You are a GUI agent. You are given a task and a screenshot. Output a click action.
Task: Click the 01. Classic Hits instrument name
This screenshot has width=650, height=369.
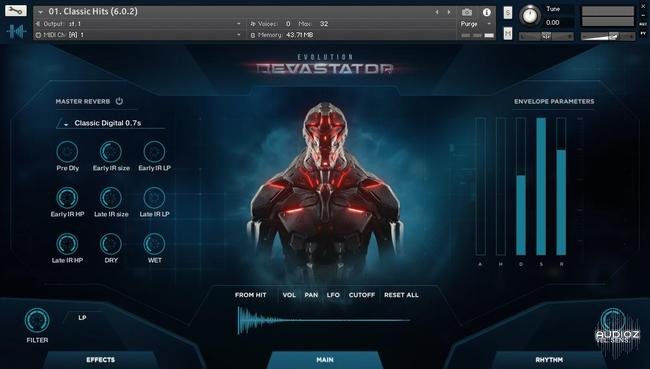tap(93, 12)
